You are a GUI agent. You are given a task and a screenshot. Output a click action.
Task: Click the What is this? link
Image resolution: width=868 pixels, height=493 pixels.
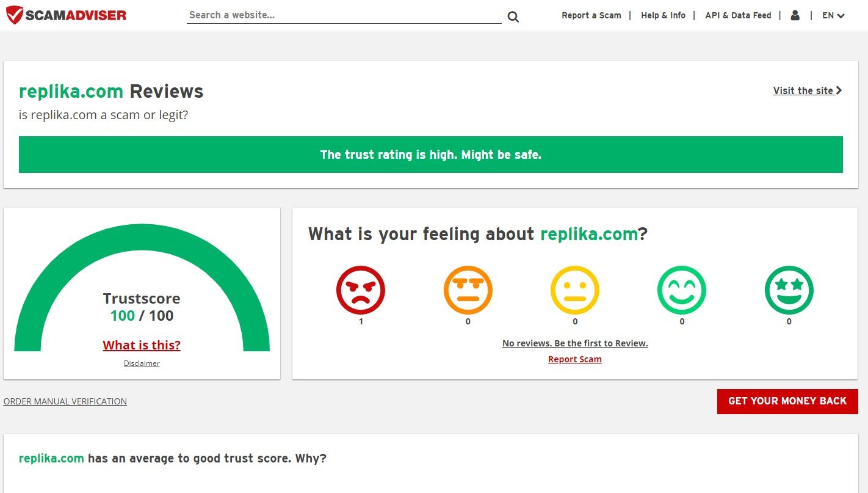click(142, 345)
